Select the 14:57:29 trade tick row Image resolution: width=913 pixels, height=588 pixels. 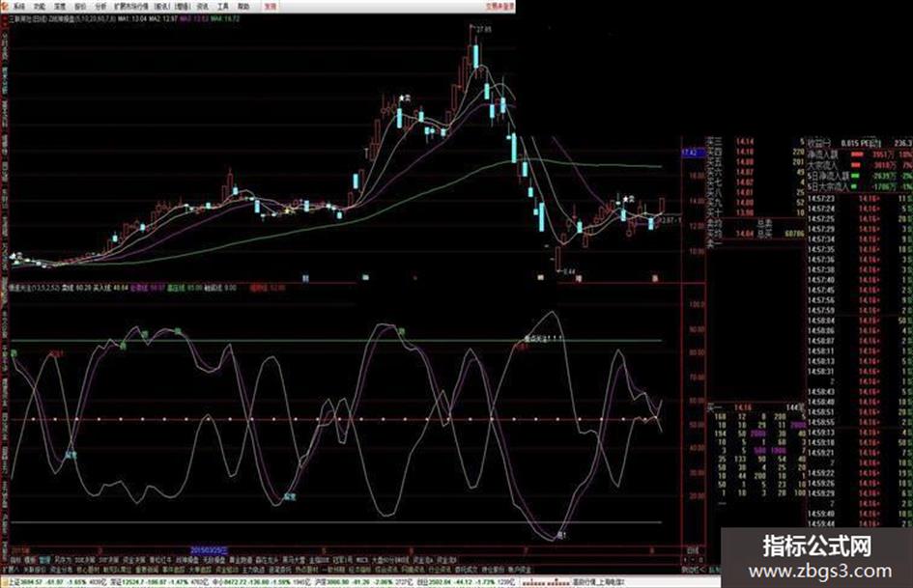pos(860,229)
